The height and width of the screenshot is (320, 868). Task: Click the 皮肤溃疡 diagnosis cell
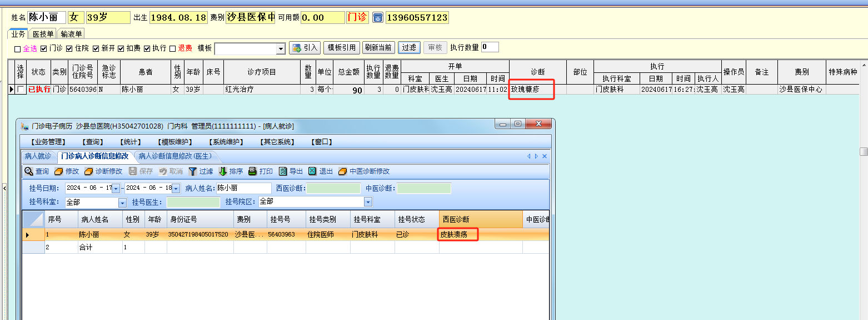pyautogui.click(x=481, y=235)
